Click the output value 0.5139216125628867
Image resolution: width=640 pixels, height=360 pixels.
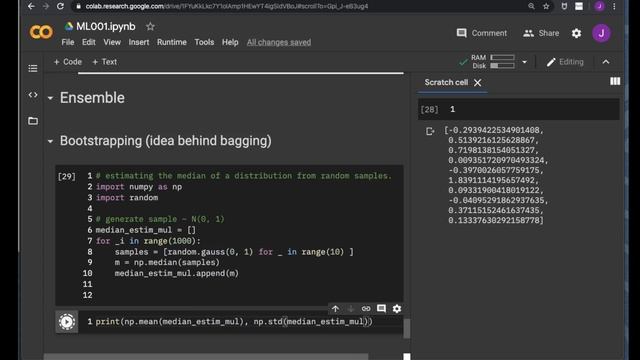pos(493,140)
